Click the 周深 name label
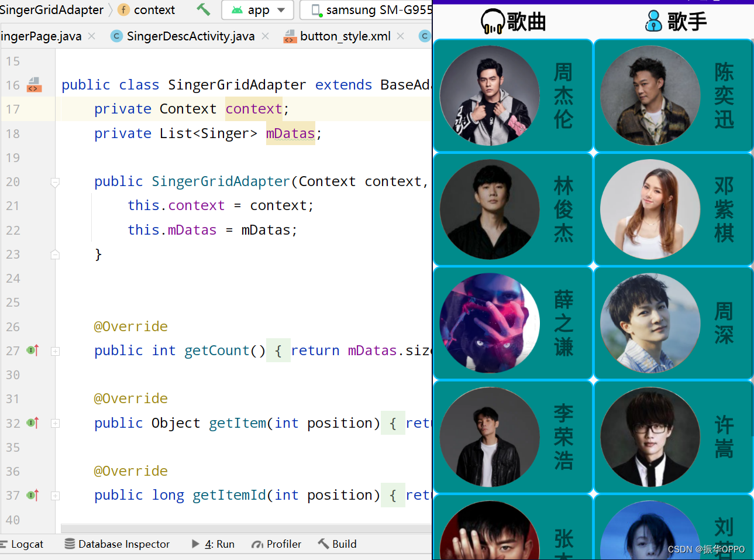The image size is (754, 560). (x=724, y=324)
